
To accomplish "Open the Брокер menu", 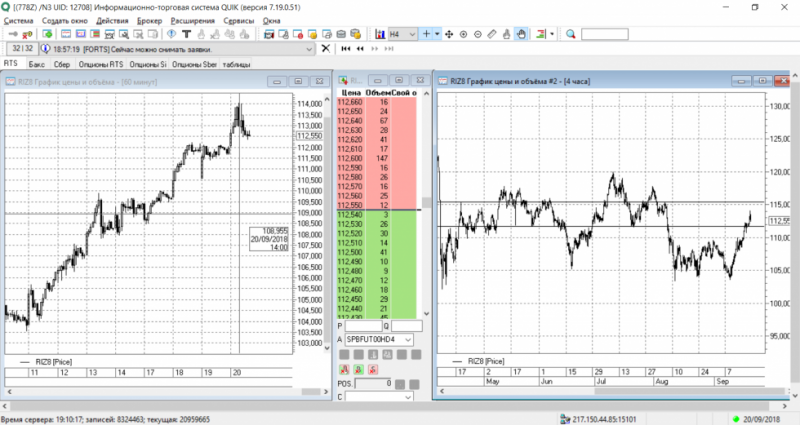I will pyautogui.click(x=149, y=21).
